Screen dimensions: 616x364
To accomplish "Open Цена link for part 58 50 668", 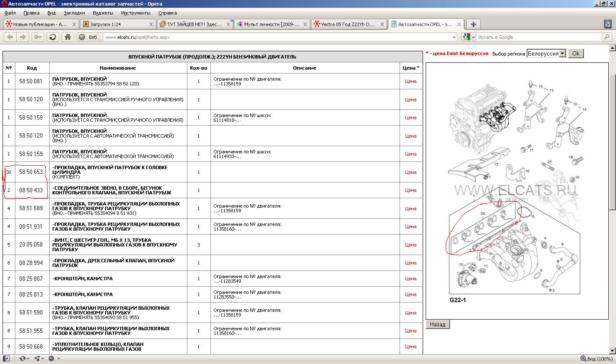I will pyautogui.click(x=411, y=346).
